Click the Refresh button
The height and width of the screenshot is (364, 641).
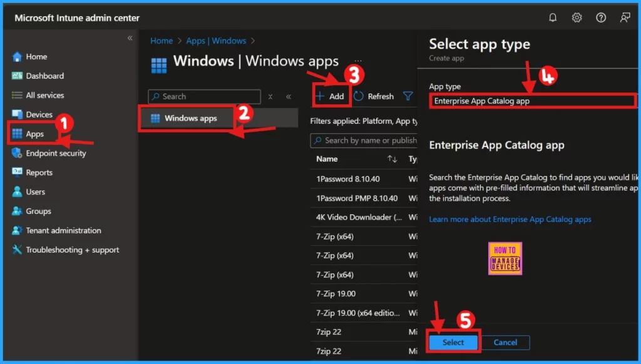374,96
